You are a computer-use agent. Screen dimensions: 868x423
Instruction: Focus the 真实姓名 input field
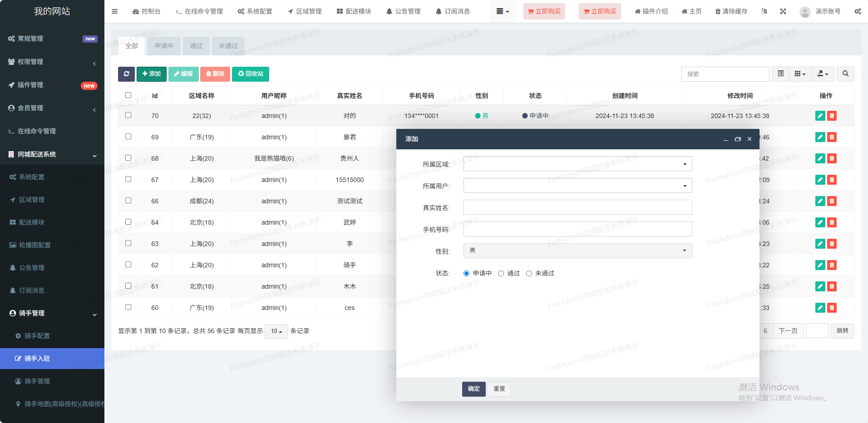click(577, 207)
